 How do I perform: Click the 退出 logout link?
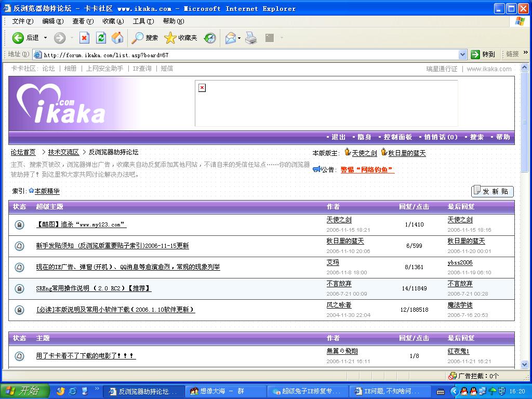(338, 137)
